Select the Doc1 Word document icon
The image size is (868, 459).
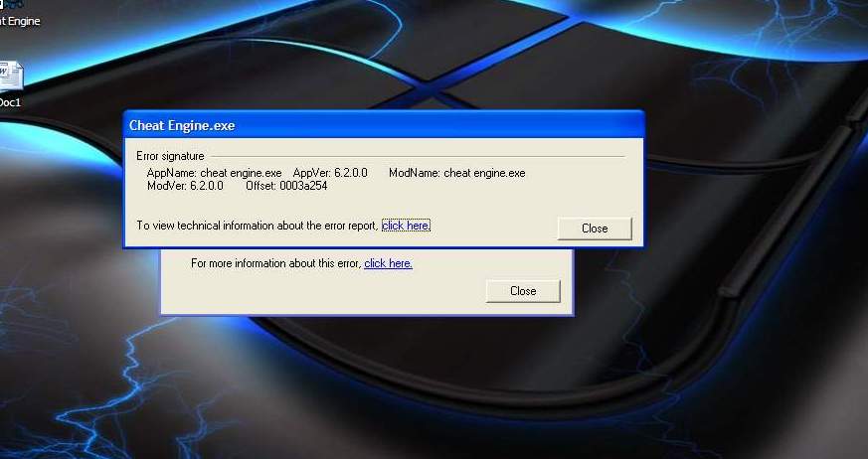9,76
